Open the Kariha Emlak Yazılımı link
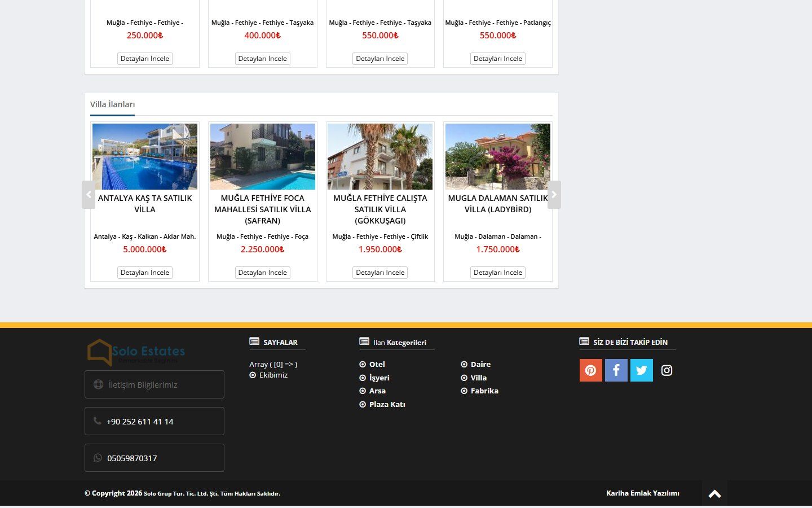This screenshot has width=812, height=508. click(x=643, y=493)
